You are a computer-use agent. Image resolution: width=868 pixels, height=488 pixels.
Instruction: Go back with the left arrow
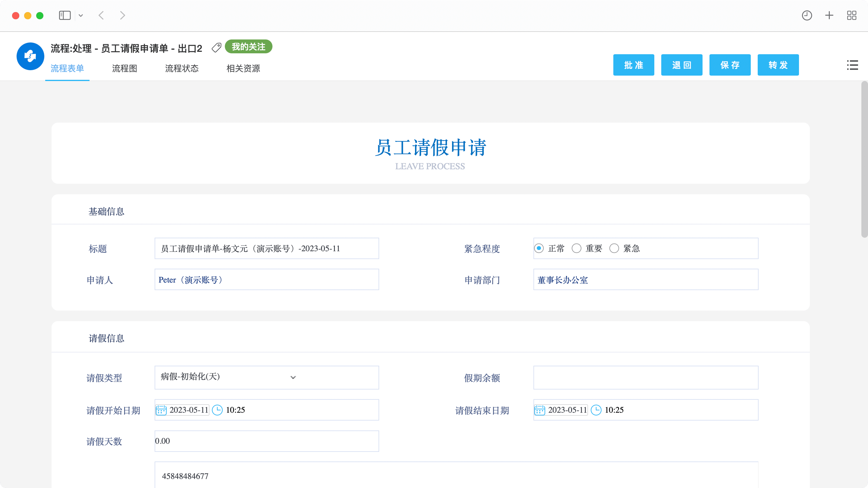(101, 15)
